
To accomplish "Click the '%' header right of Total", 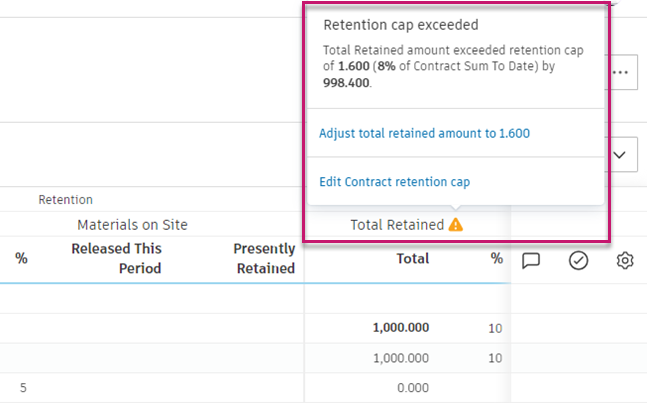I will point(496,258).
